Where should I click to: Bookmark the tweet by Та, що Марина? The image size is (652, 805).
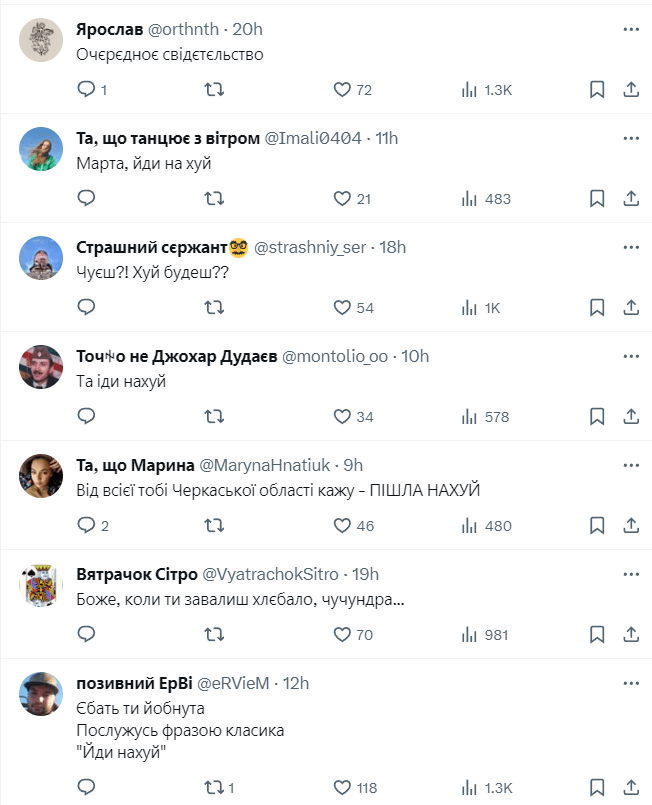(597, 525)
